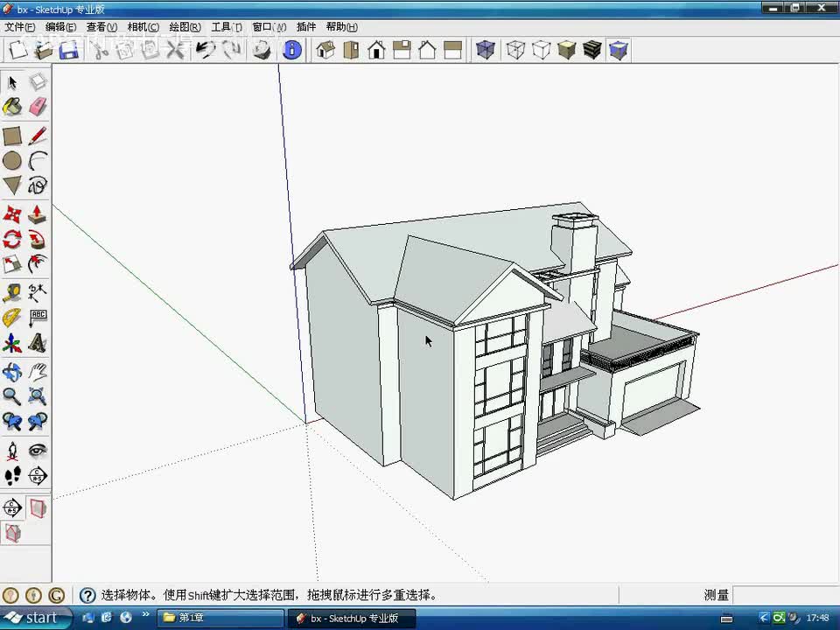The width and height of the screenshot is (840, 630).
Task: Click the Rectangle drawing tool
Action: 12,136
